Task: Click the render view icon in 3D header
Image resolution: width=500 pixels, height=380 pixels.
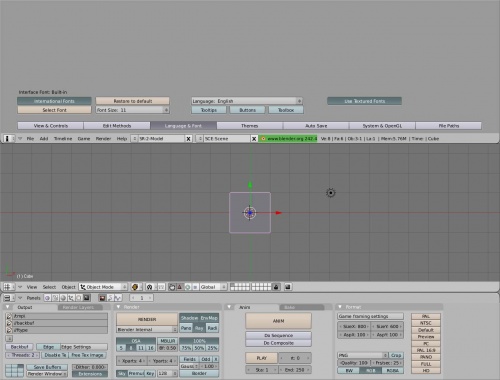Action: point(288,287)
